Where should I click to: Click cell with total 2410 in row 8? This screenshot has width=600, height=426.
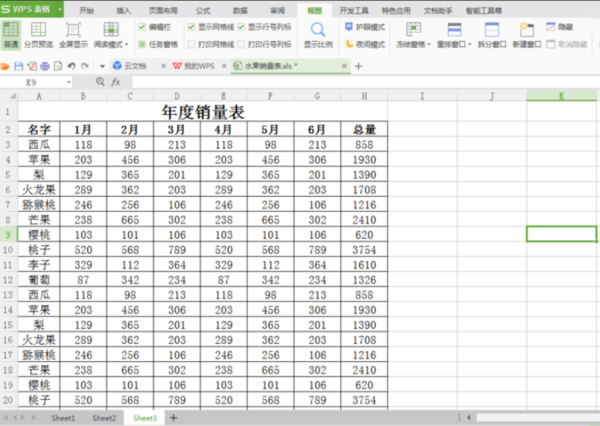tap(364, 220)
